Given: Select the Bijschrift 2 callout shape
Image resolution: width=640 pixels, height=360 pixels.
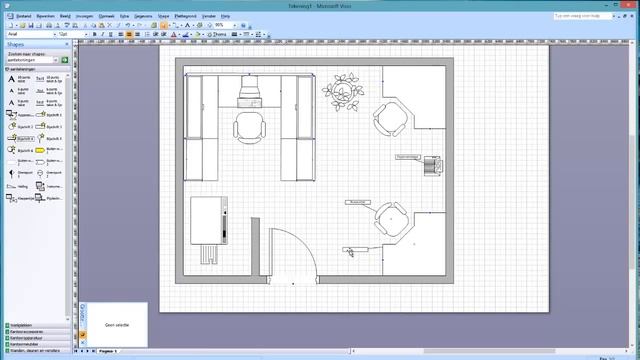Looking at the screenshot, I should pyautogui.click(x=20, y=127).
